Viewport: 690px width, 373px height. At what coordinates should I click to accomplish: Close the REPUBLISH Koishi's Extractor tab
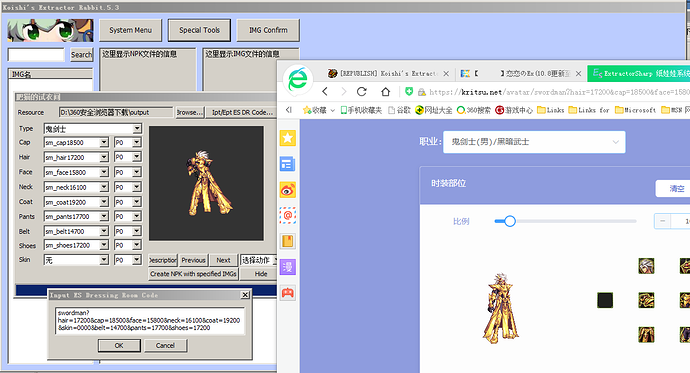tap(446, 74)
